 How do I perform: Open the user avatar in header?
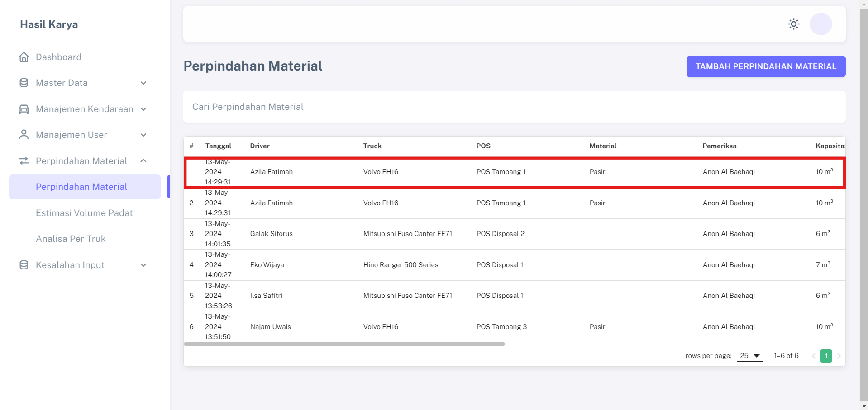pos(820,24)
